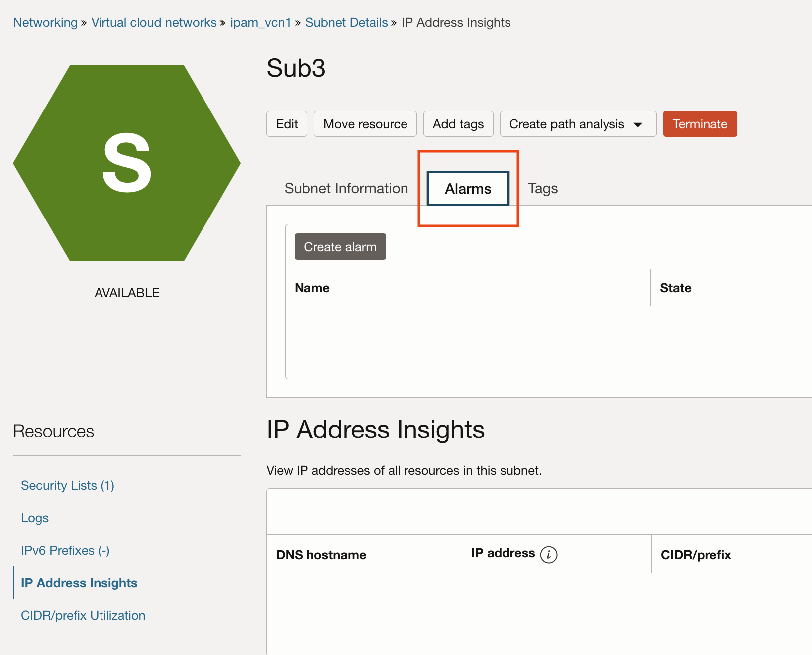Open the Subnet Information tab
This screenshot has height=655, width=812.
point(346,189)
